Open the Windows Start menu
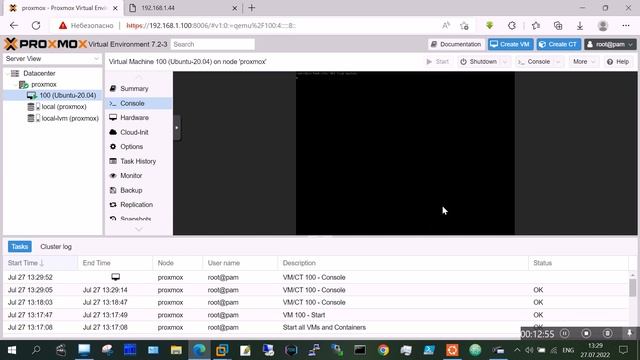This screenshot has width=640, height=360. point(12,350)
